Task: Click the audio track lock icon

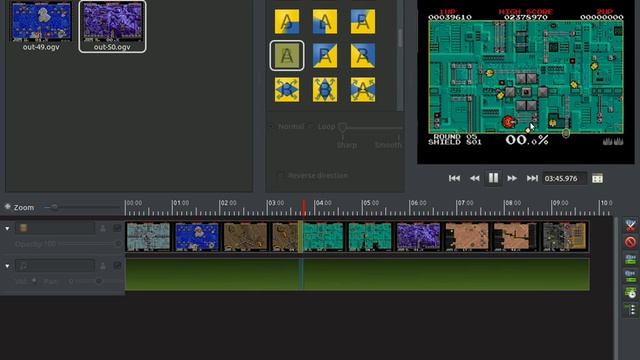Action: point(103,266)
